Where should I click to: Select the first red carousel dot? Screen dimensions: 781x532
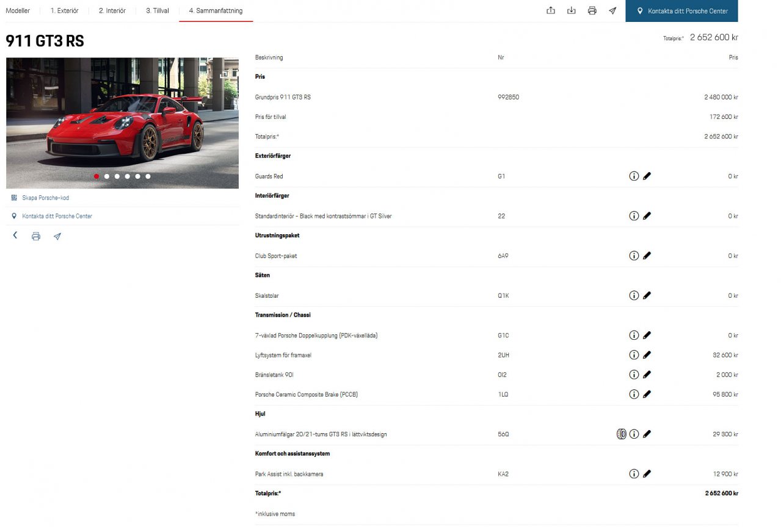96,176
